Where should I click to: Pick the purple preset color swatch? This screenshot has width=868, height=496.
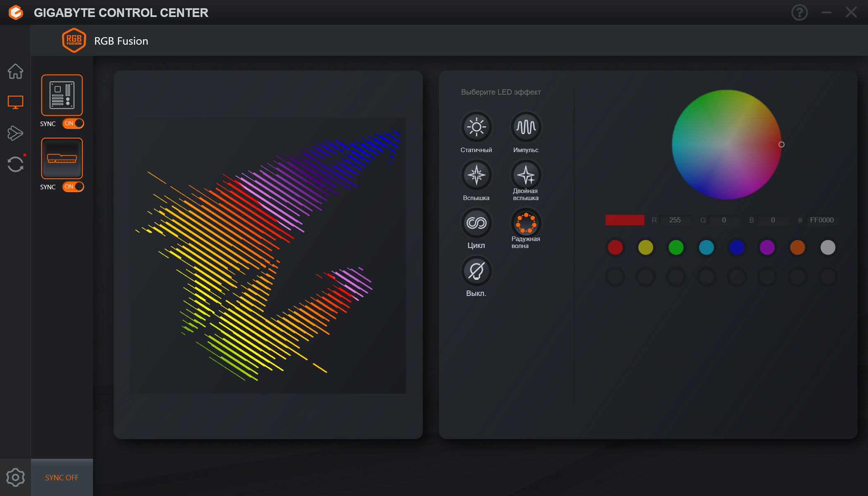click(767, 248)
